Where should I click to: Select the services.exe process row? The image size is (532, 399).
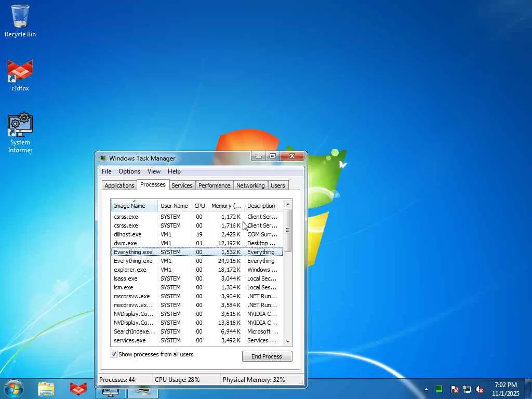[197, 340]
